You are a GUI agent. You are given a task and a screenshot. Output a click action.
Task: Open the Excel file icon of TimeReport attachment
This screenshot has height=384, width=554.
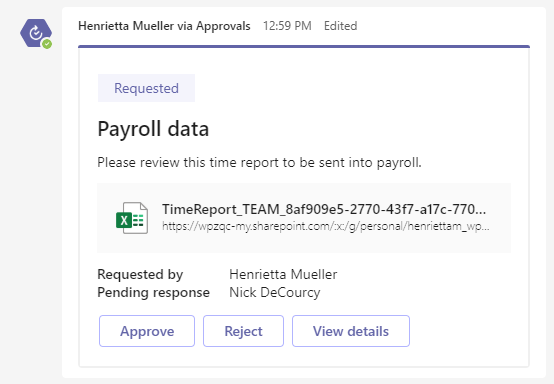pos(132,218)
